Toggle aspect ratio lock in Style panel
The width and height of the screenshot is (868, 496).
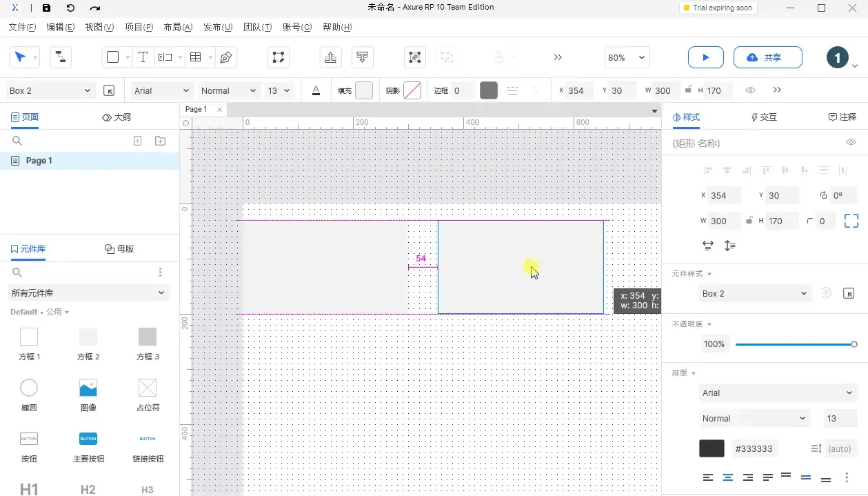click(748, 221)
